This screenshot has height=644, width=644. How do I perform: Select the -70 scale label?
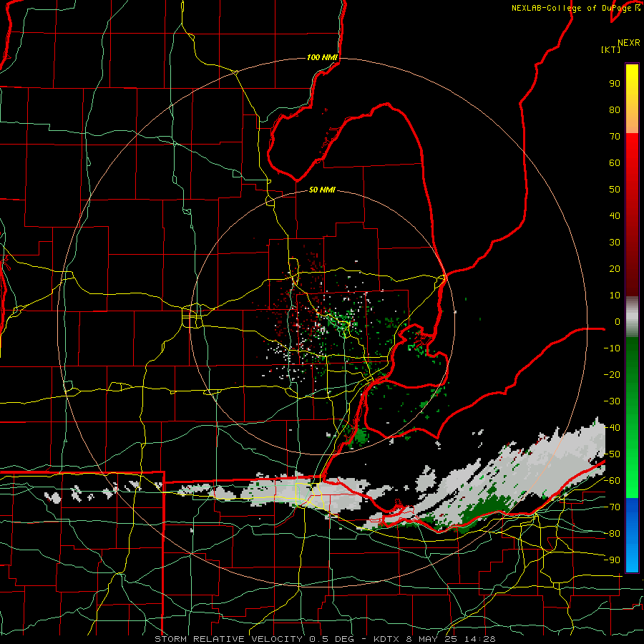(x=612, y=507)
